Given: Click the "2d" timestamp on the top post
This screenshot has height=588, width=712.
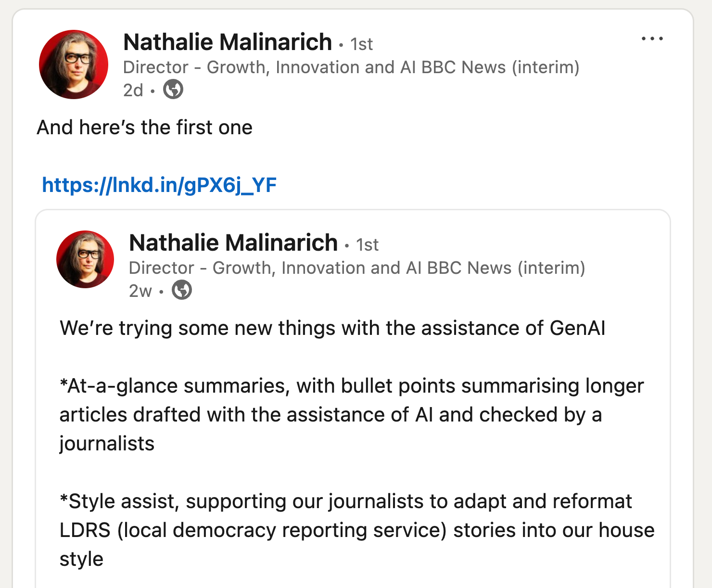Looking at the screenshot, I should (x=133, y=90).
